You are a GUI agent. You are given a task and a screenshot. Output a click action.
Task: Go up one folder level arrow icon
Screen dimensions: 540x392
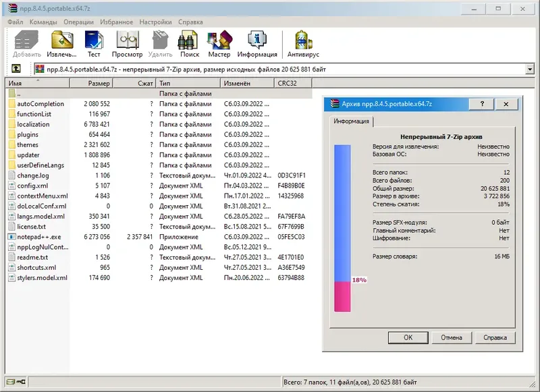(16, 69)
